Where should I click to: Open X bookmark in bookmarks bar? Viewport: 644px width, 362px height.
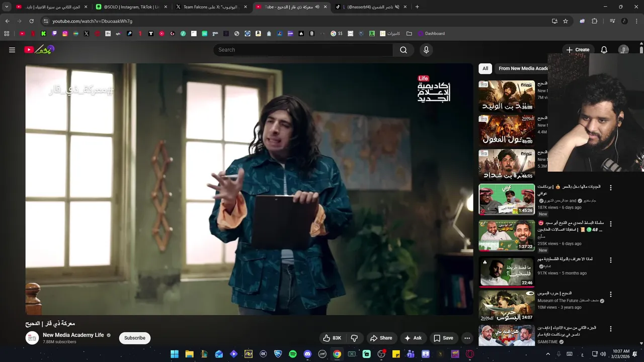(87, 34)
